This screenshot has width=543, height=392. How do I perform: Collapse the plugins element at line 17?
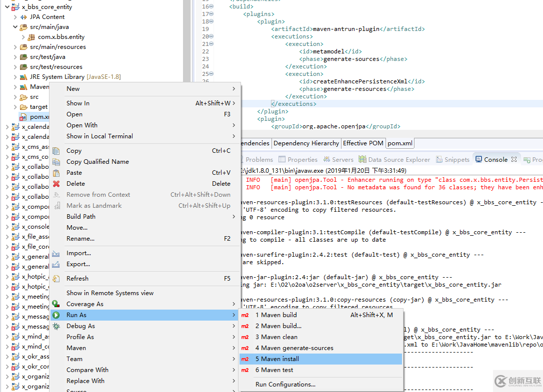(211, 14)
